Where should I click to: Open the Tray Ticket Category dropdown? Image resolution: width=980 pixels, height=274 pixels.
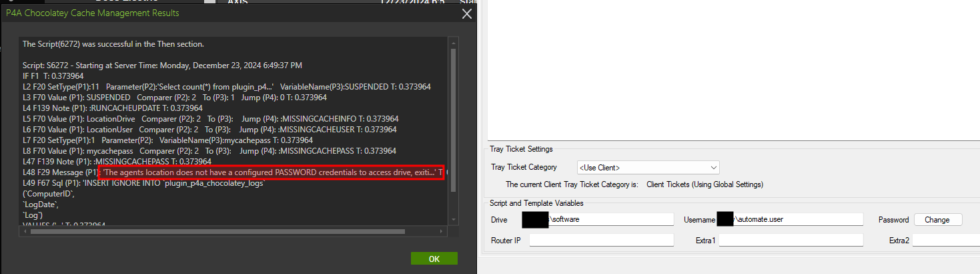coord(648,167)
